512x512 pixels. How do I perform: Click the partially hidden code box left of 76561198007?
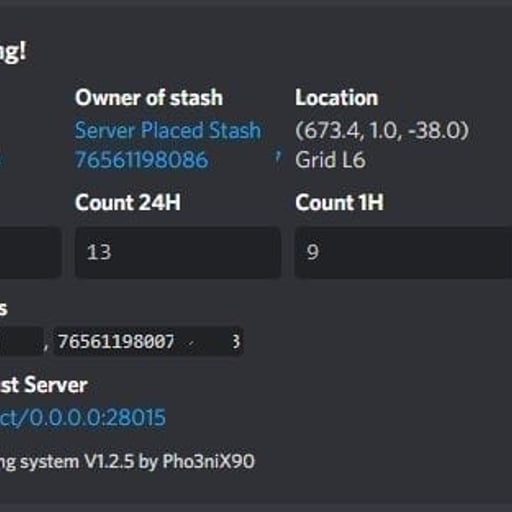[22, 342]
